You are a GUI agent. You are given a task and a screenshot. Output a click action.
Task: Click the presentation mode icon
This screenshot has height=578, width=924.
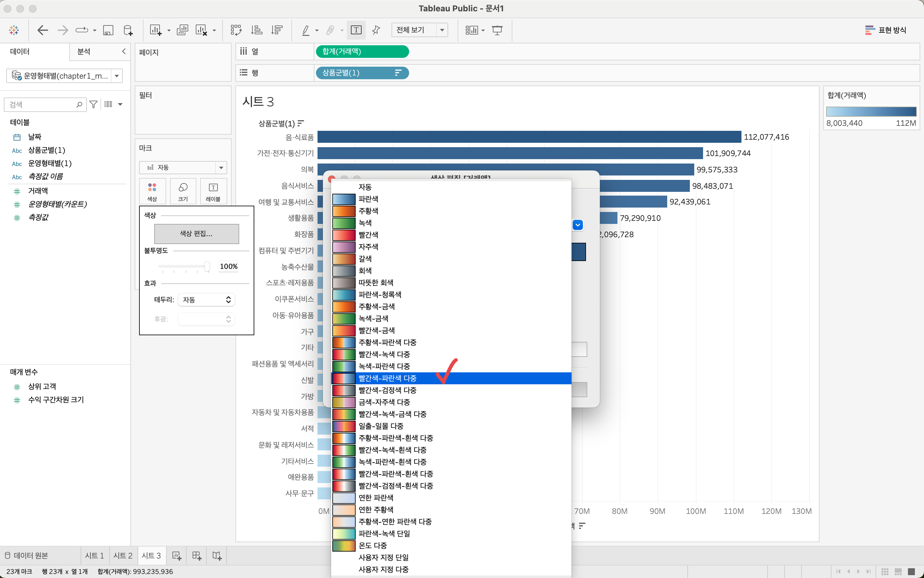pyautogui.click(x=497, y=30)
